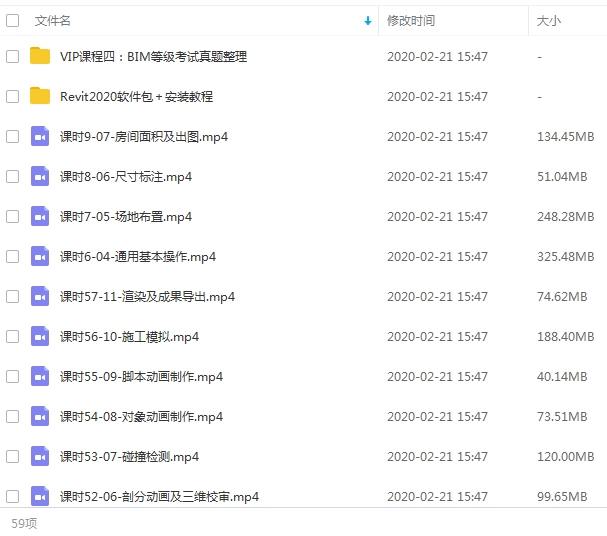Click video icon of 课时56-10-施工模拟.mp4
Screen dimensions: 607x536
(40, 336)
